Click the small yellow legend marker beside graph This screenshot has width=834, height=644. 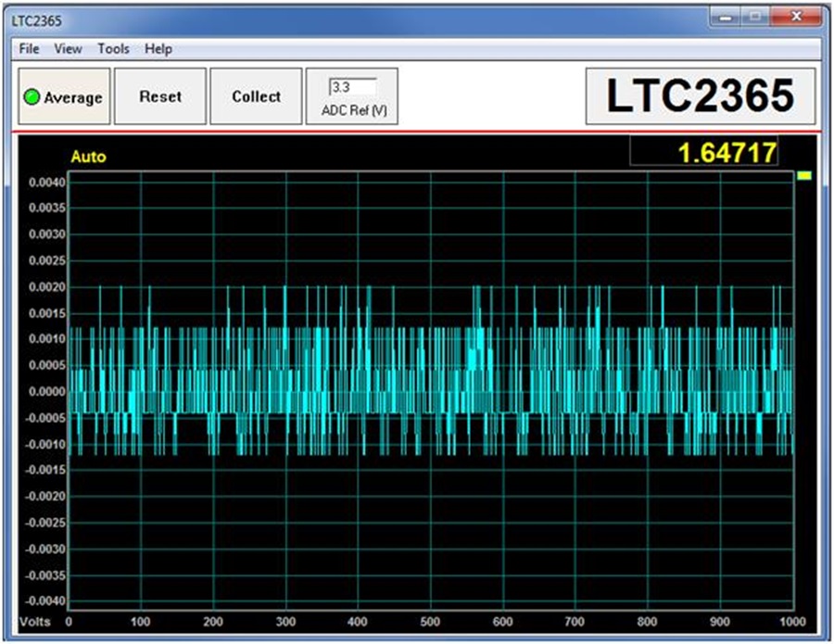point(803,175)
